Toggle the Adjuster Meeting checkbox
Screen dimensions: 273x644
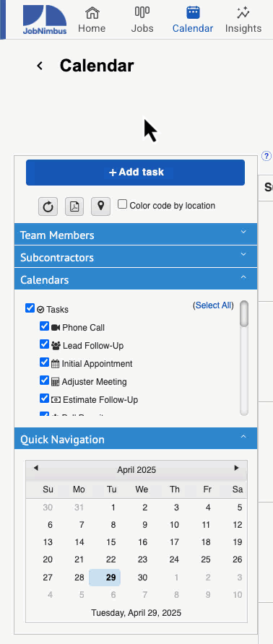point(44,380)
